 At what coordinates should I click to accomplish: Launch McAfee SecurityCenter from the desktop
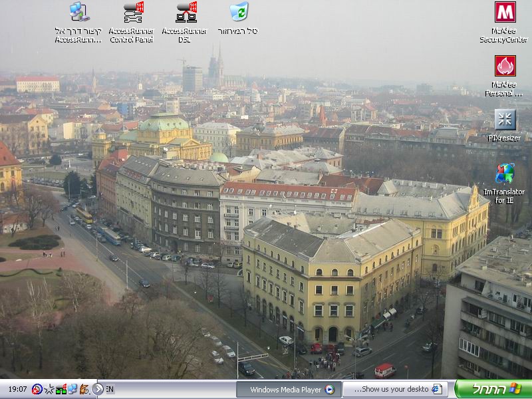point(505,13)
